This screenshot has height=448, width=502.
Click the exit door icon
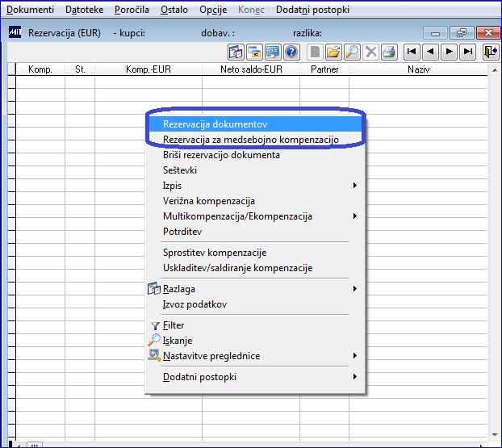click(x=491, y=52)
